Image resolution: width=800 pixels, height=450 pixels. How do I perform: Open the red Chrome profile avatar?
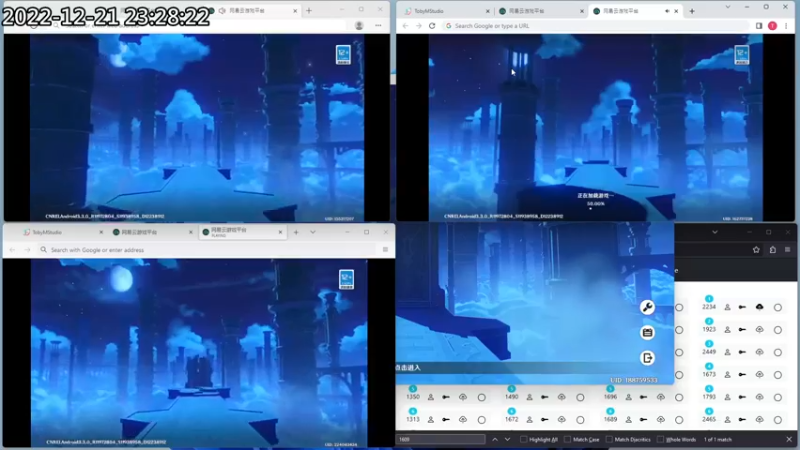(772, 26)
